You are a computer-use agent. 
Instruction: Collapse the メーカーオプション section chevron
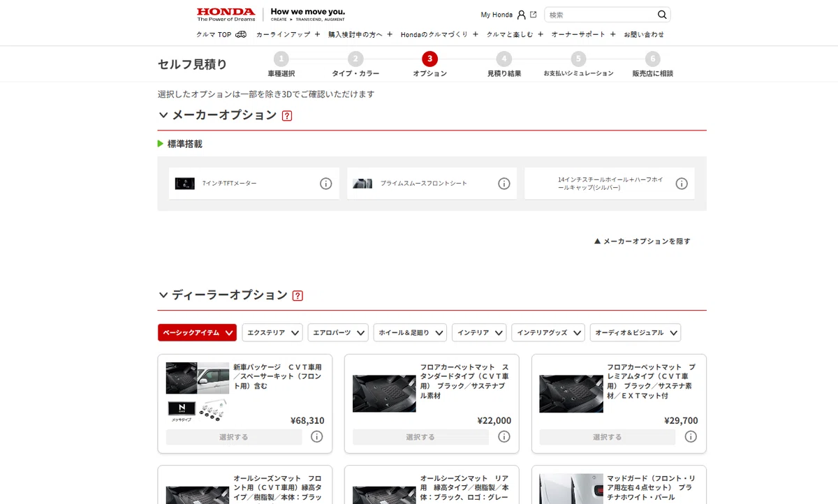(163, 115)
